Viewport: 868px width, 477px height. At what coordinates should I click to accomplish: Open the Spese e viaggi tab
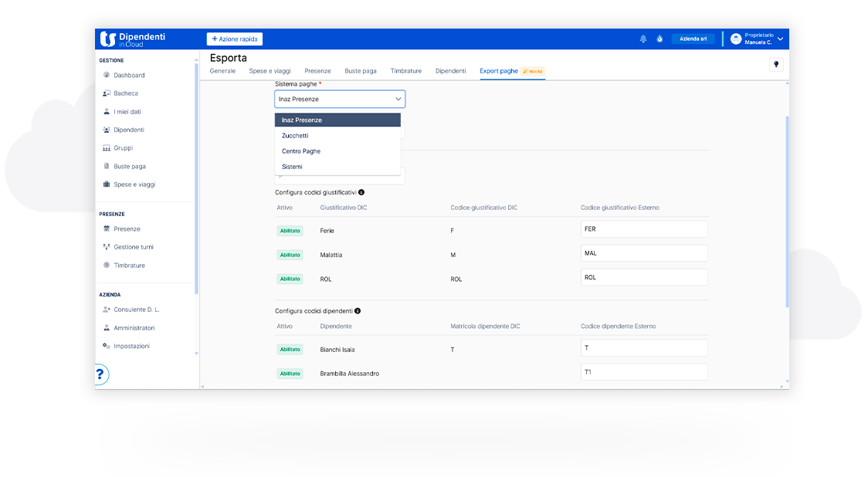tap(270, 71)
